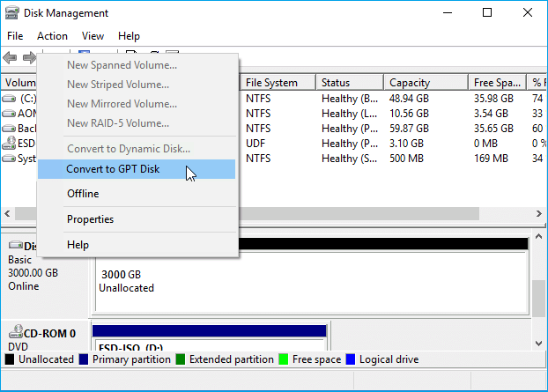Open Properties from the context menu

(x=90, y=219)
